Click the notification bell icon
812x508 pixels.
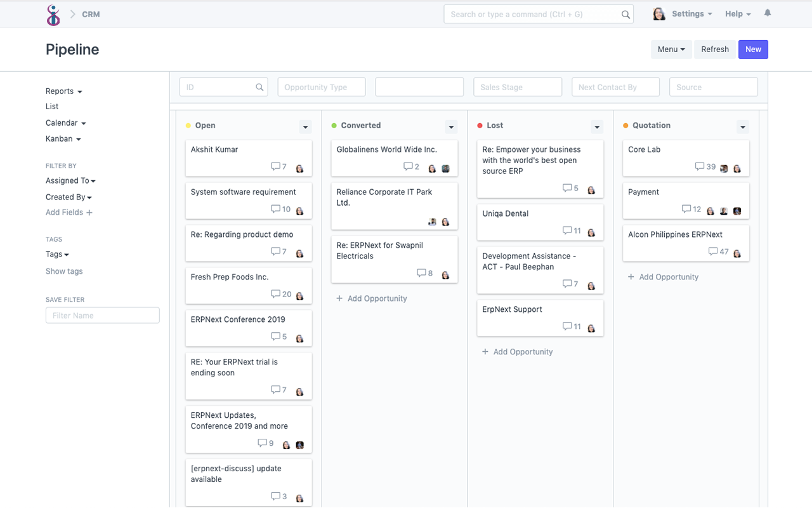(x=767, y=13)
